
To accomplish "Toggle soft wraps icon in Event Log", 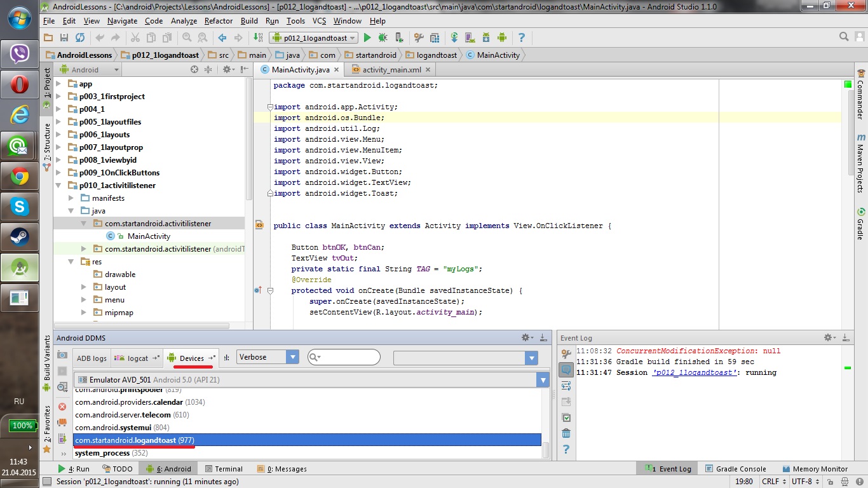I will [566, 386].
